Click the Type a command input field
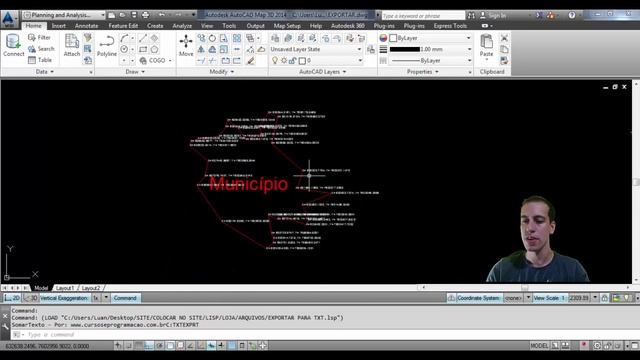This screenshot has height=360, width=640. [327, 335]
